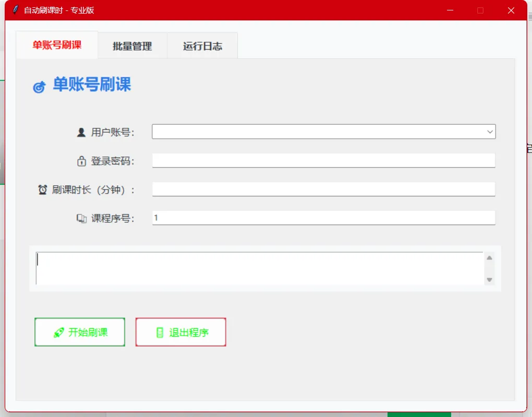
Task: Click the 自动刷课时 - 专业版 window title
Action: pos(59,10)
